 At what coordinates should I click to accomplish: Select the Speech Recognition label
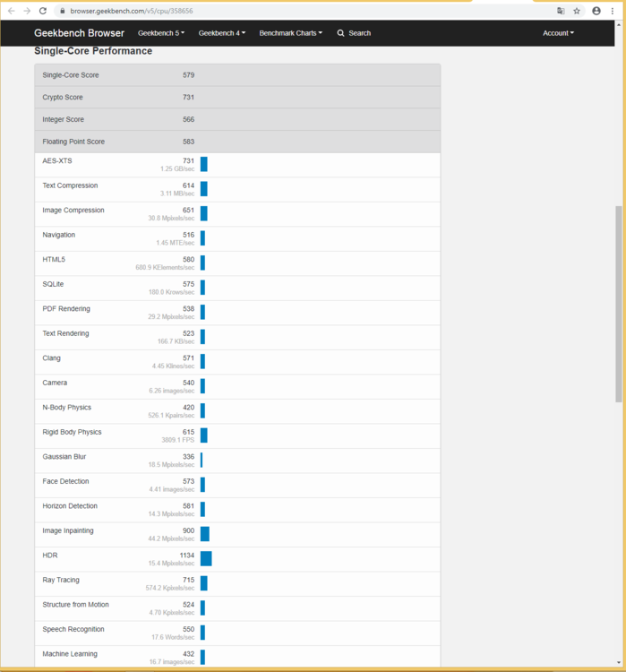click(73, 629)
